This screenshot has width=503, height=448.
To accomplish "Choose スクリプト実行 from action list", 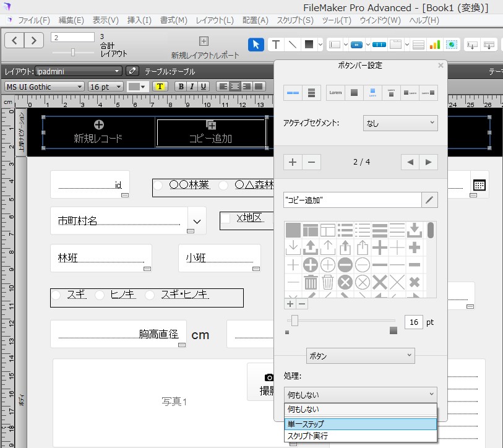I will 360,436.
